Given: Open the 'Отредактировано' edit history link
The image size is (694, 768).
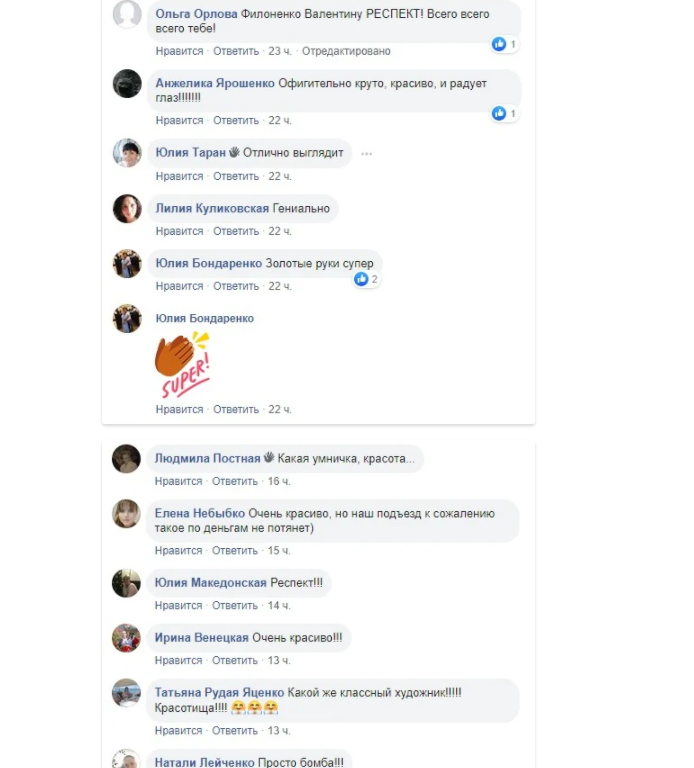Looking at the screenshot, I should 346,51.
